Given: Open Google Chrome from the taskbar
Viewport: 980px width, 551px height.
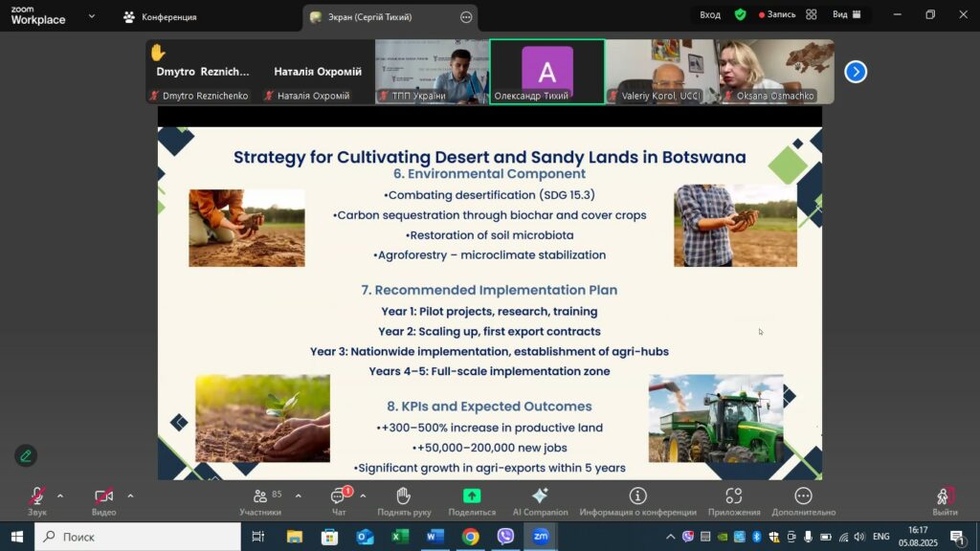Looking at the screenshot, I should tap(470, 537).
